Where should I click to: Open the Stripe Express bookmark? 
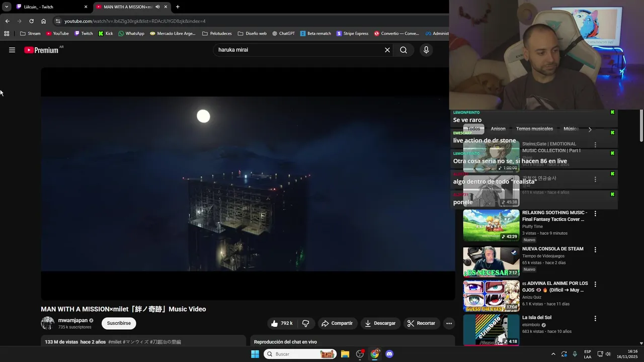352,34
